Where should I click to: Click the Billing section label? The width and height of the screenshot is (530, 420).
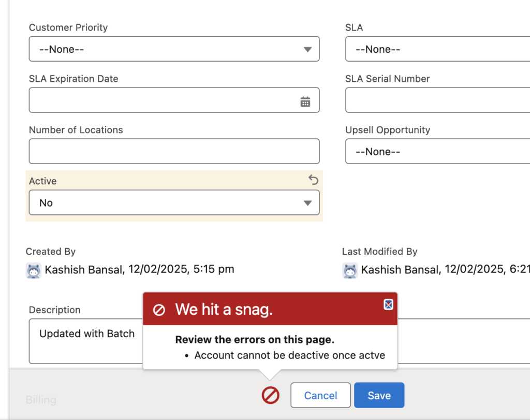click(41, 400)
